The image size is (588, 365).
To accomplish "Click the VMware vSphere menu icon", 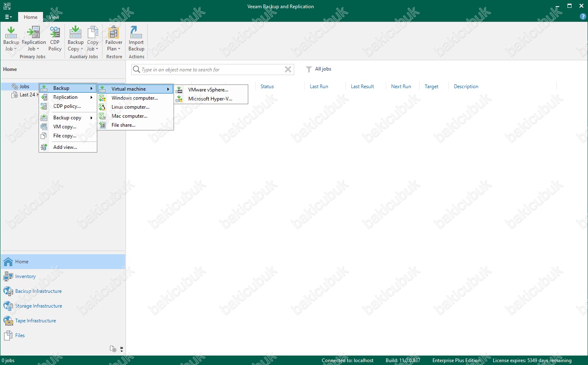I will (179, 90).
